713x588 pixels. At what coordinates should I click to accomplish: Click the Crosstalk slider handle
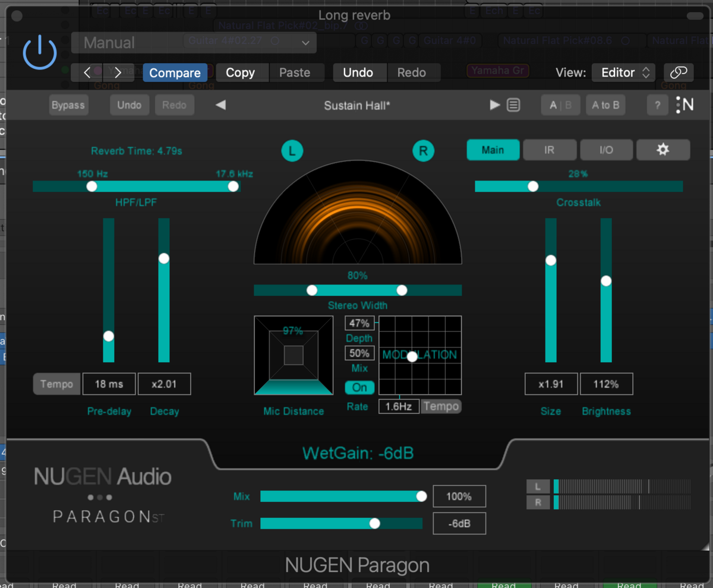point(533,186)
